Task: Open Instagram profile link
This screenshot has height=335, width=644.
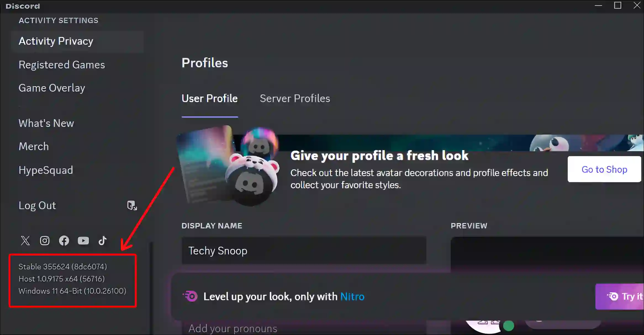Action: [45, 241]
